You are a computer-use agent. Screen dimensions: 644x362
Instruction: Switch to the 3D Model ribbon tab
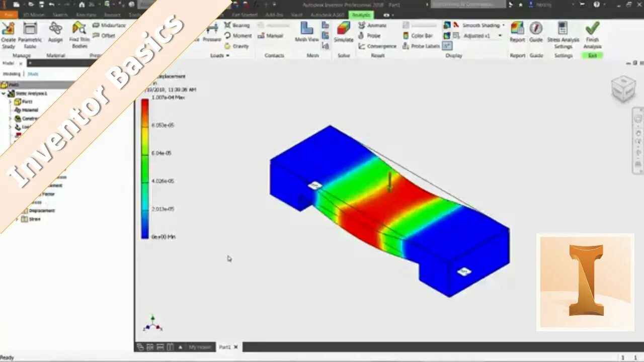click(x=34, y=15)
